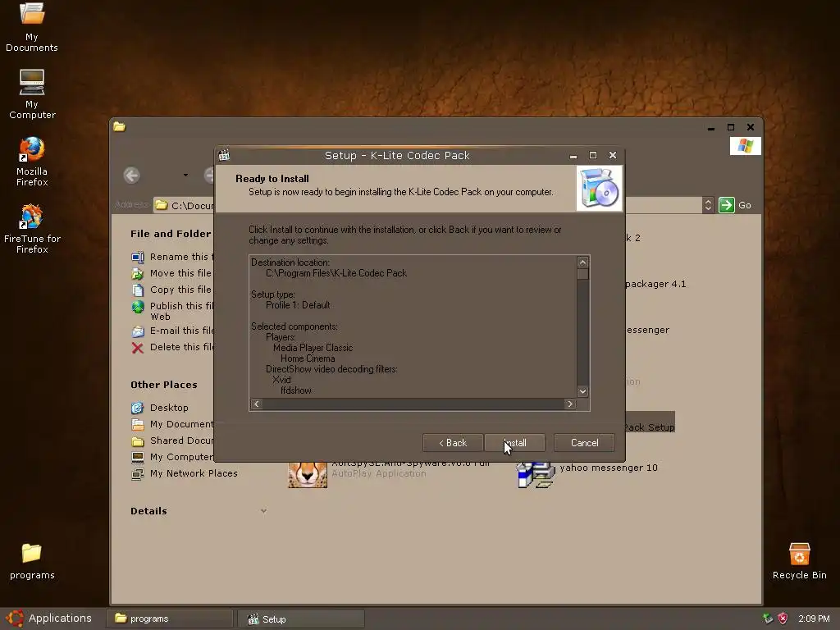Open the Address bar dropdown in Explorer
Screen dimensions: 840x630
point(708,205)
